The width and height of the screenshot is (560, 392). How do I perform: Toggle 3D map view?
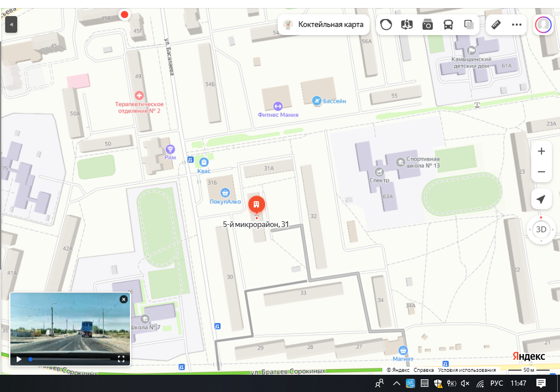[541, 229]
